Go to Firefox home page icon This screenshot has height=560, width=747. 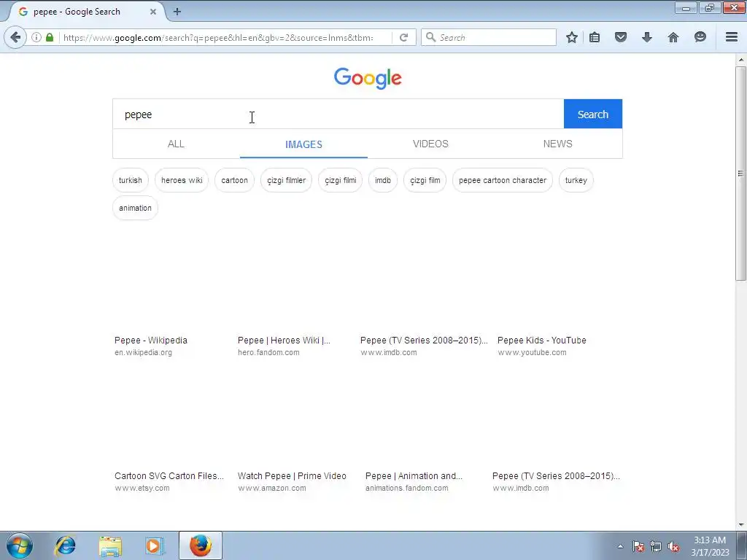(x=673, y=37)
